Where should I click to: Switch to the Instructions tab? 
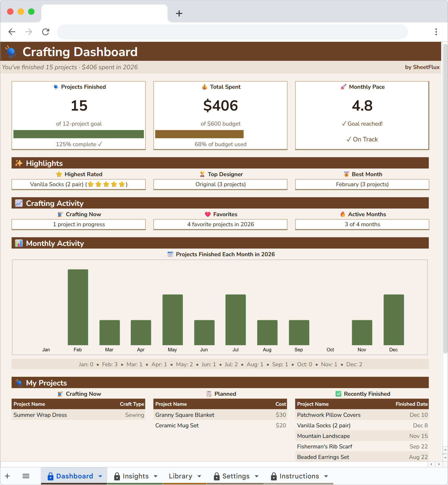pyautogui.click(x=299, y=476)
